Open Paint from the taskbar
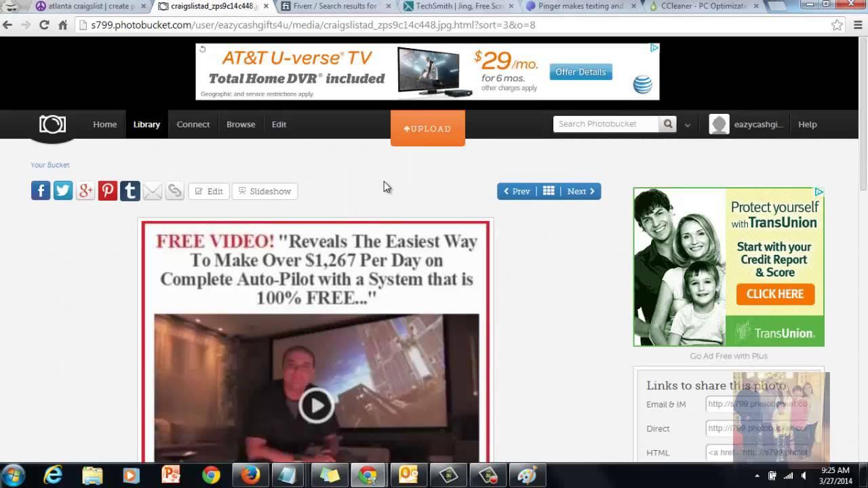The image size is (868, 488). coord(526,475)
